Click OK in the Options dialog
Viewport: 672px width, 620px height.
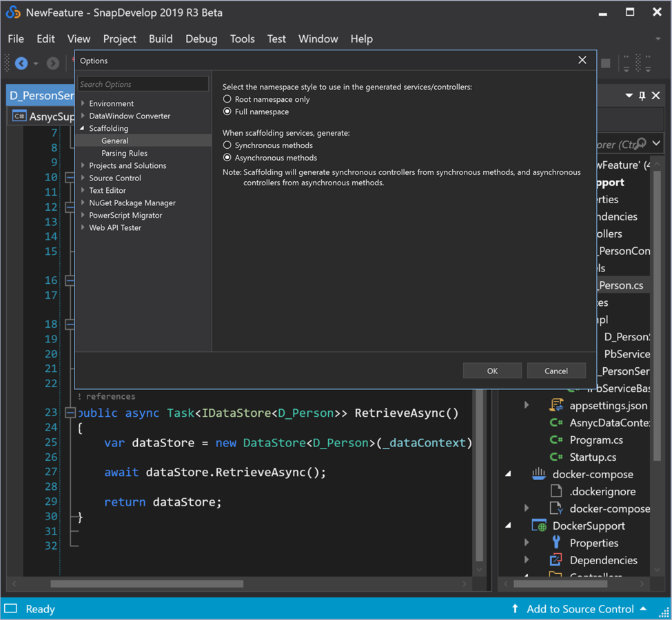[492, 371]
